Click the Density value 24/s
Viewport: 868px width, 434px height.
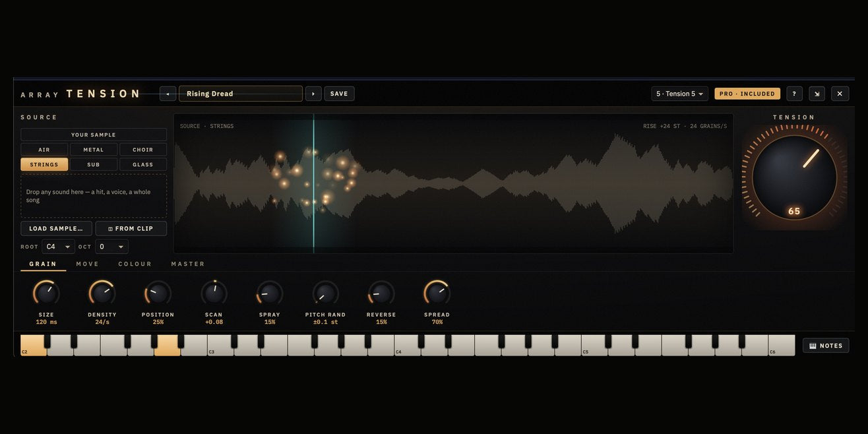click(102, 322)
